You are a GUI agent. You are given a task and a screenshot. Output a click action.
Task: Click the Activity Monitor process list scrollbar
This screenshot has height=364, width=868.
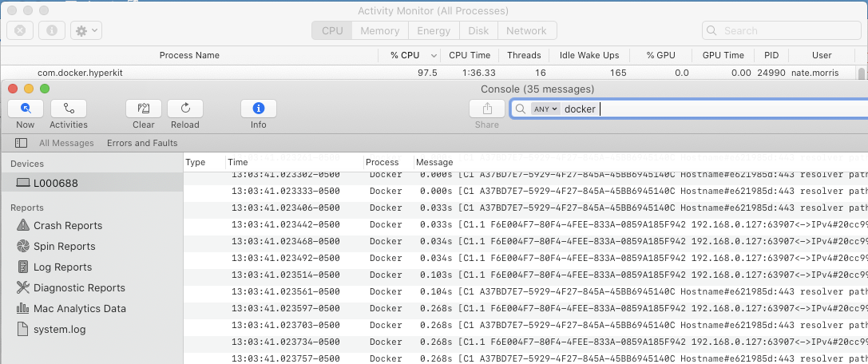tap(861, 73)
